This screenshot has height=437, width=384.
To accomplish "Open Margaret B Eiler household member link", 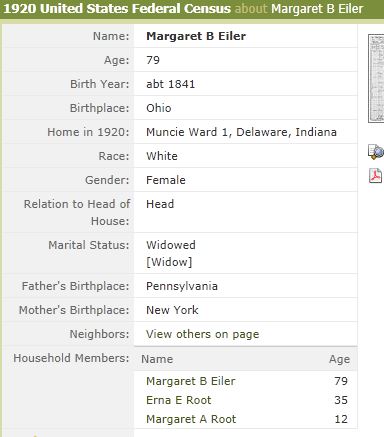I will tap(191, 381).
